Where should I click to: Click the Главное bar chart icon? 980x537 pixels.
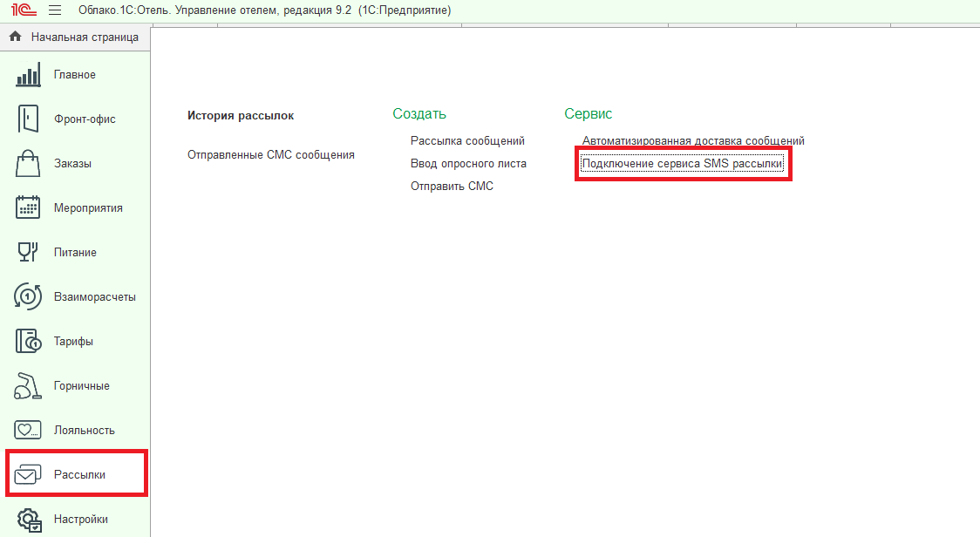tap(28, 74)
